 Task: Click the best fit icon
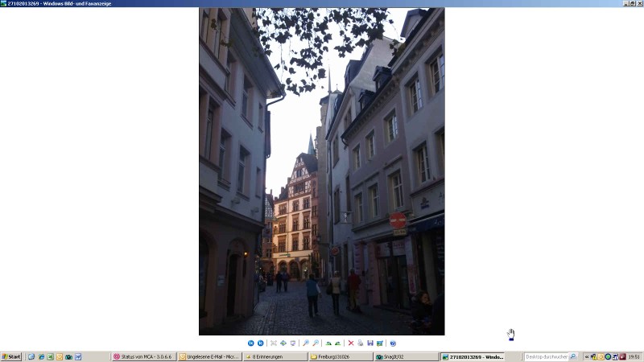pyautogui.click(x=274, y=343)
